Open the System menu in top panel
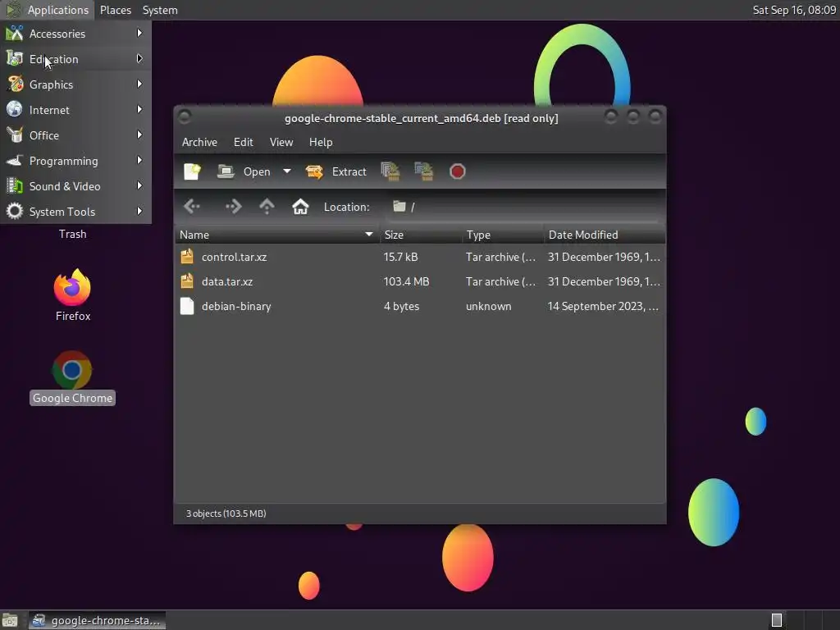840x630 pixels. pos(160,10)
